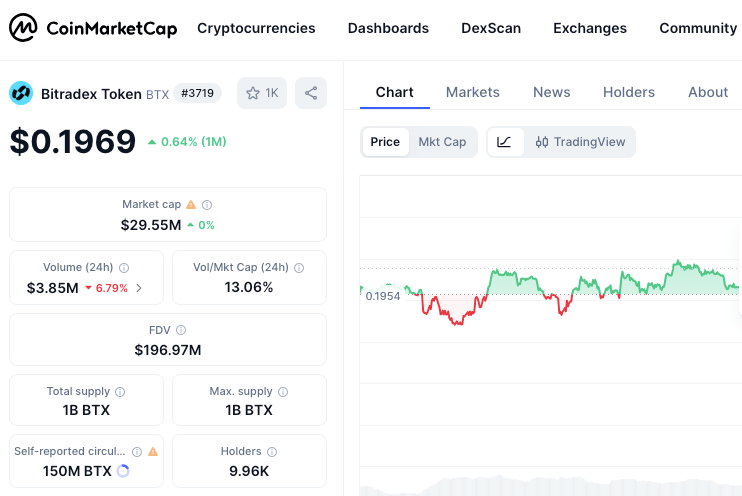Switch to the Markets tab
742x496 pixels.
point(472,92)
